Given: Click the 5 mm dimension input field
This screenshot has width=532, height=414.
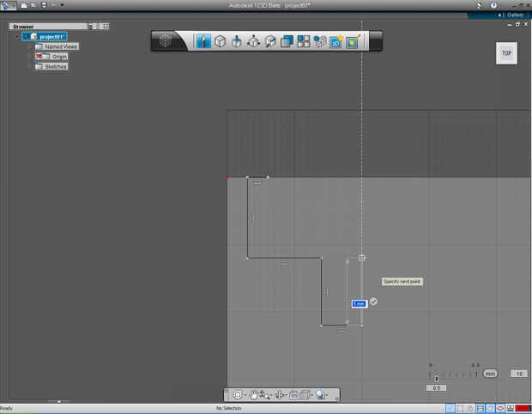Looking at the screenshot, I should coord(360,303).
